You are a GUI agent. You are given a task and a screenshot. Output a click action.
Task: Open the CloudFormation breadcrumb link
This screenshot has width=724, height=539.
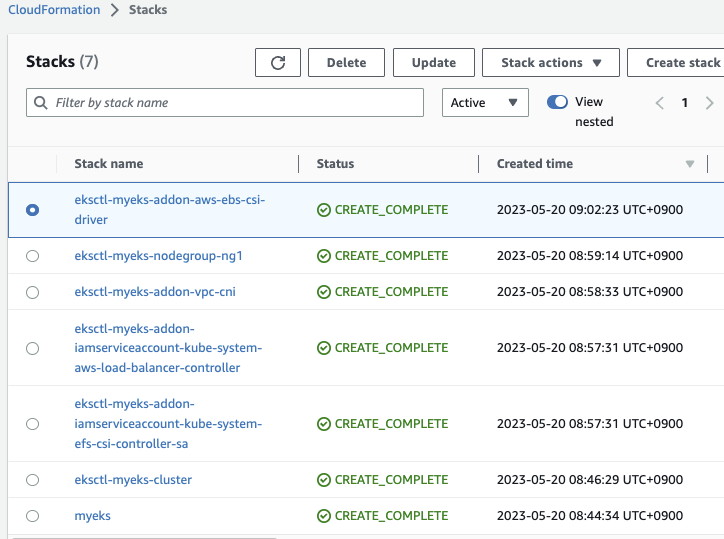(54, 10)
